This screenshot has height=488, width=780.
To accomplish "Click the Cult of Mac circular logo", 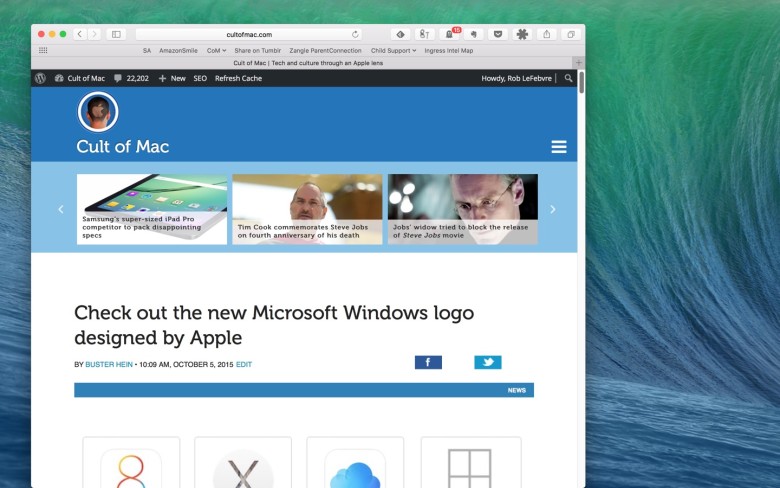I will [98, 111].
